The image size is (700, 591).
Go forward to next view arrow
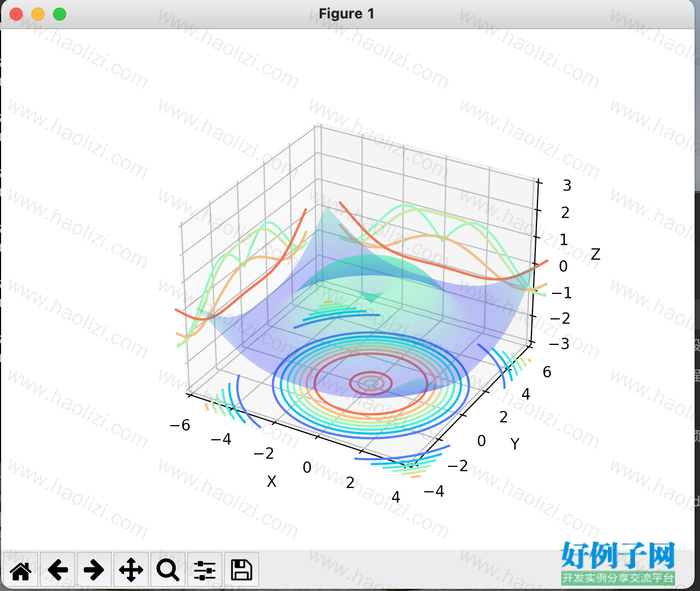tap(94, 570)
